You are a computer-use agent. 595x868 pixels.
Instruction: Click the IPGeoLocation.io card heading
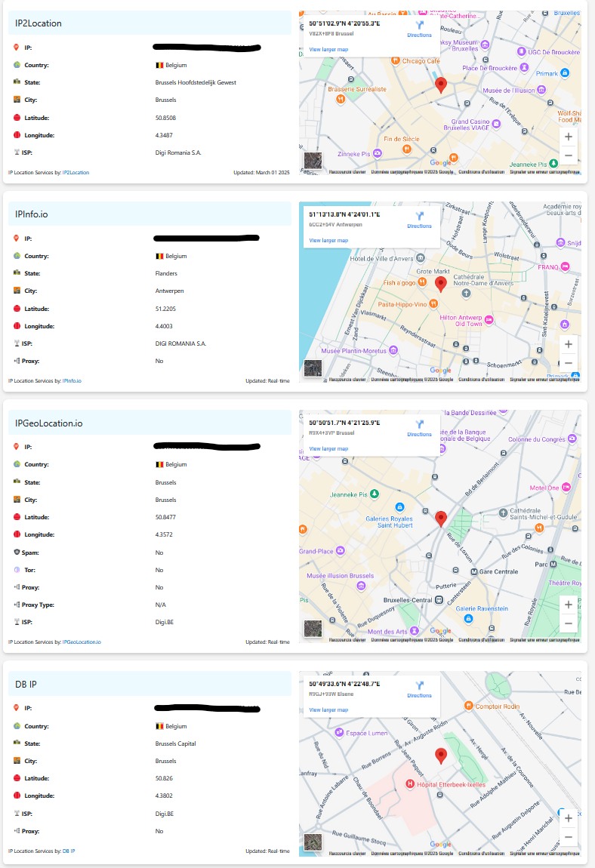49,423
